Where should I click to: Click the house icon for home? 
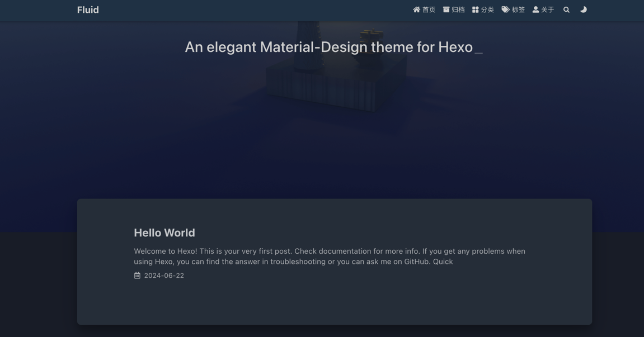pos(416,10)
